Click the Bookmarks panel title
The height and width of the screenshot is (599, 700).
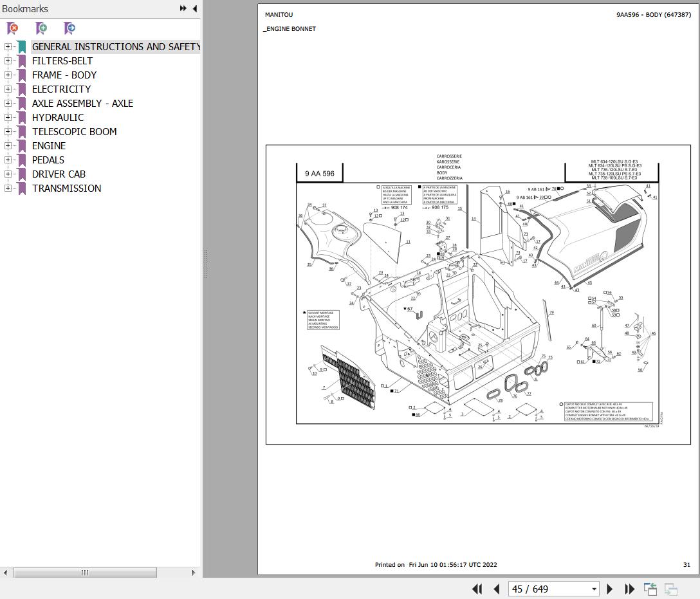[25, 8]
